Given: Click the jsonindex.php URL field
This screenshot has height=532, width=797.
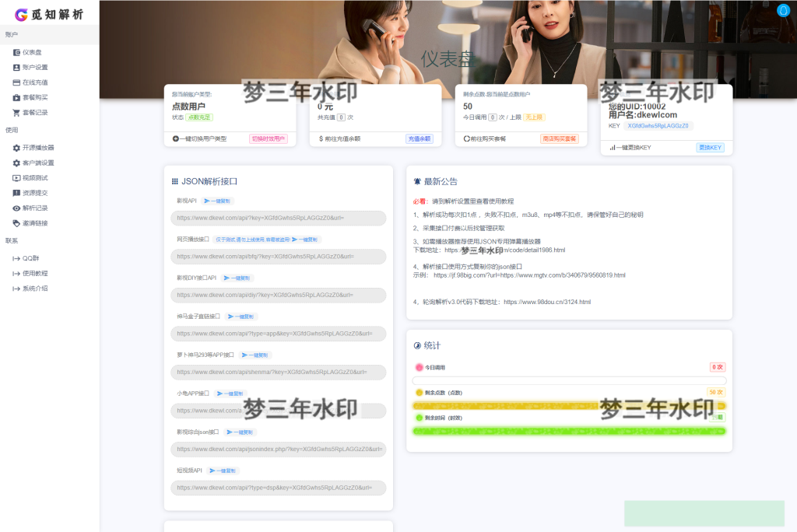Looking at the screenshot, I should pyautogui.click(x=279, y=450).
